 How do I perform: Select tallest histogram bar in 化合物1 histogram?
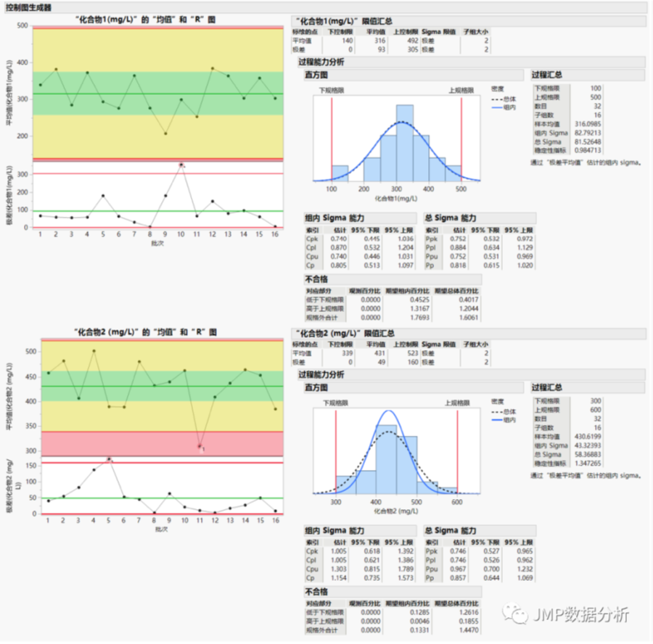405,143
